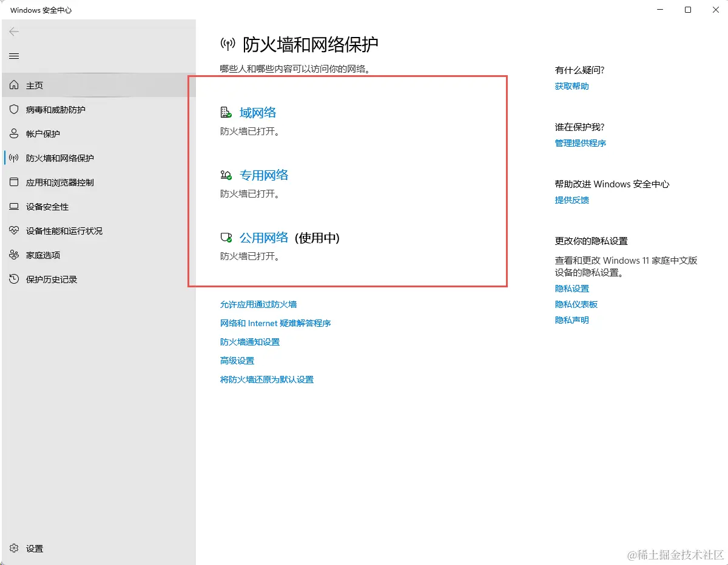The width and height of the screenshot is (728, 565).
Task: Maximize the Windows 安全中心 window
Action: pos(688,10)
